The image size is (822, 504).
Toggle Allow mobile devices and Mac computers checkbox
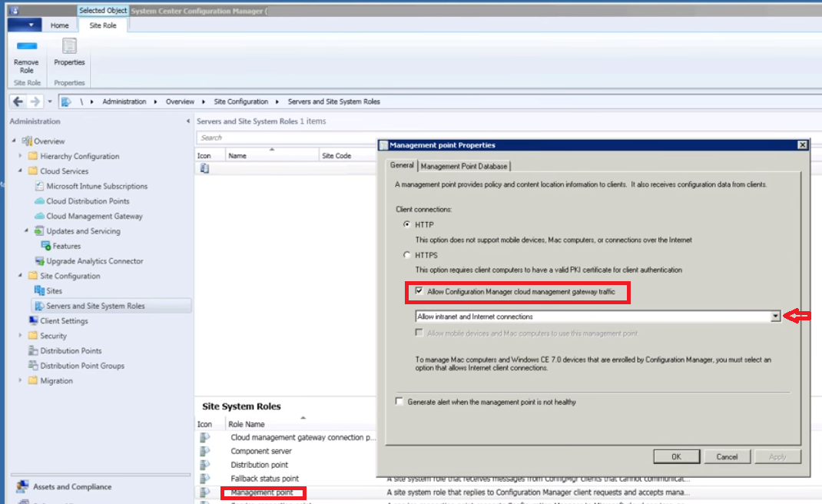(419, 333)
